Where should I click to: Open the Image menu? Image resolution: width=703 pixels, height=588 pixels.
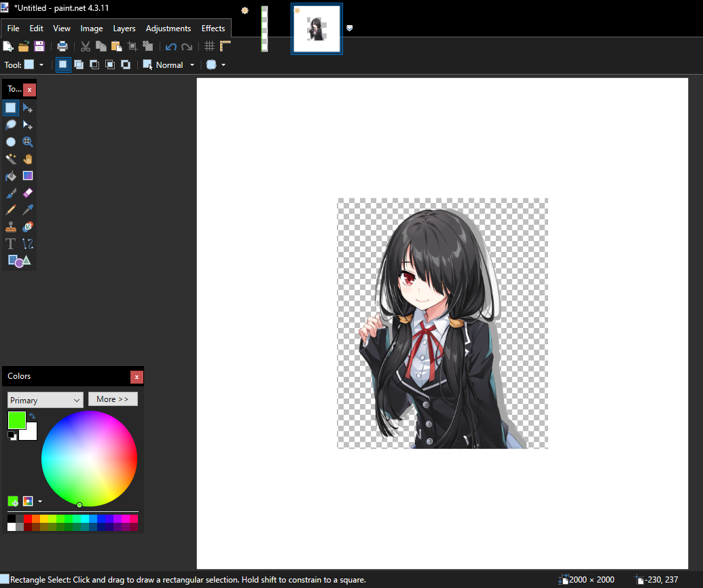click(92, 29)
